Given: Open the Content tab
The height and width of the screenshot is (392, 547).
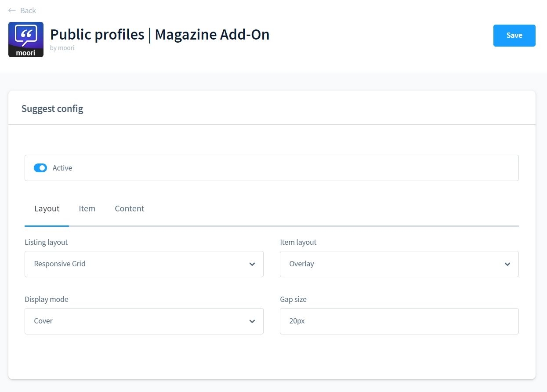Looking at the screenshot, I should pyautogui.click(x=130, y=209).
